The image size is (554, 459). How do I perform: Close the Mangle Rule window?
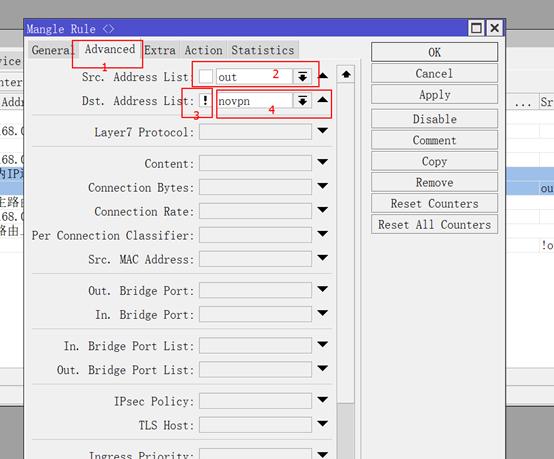495,28
